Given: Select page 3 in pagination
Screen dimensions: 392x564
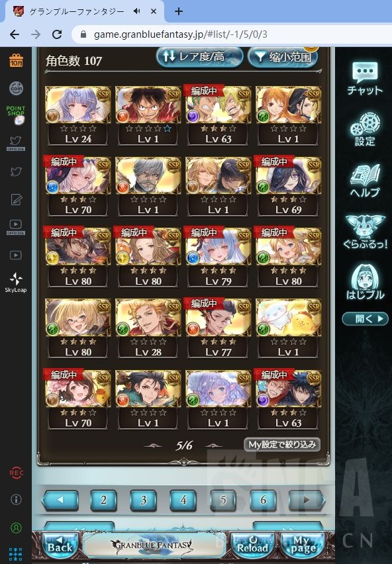Looking at the screenshot, I should [143, 500].
